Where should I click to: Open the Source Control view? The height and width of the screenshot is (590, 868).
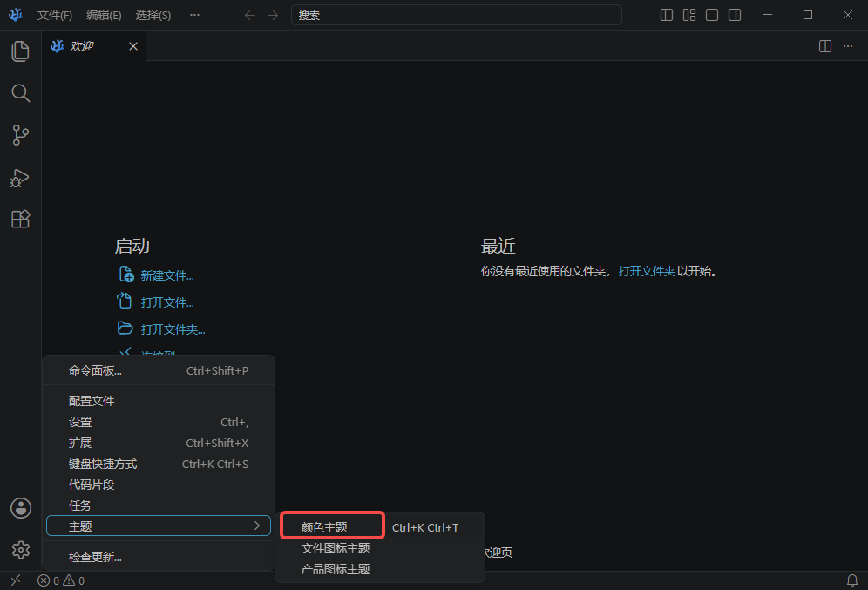pyautogui.click(x=21, y=135)
